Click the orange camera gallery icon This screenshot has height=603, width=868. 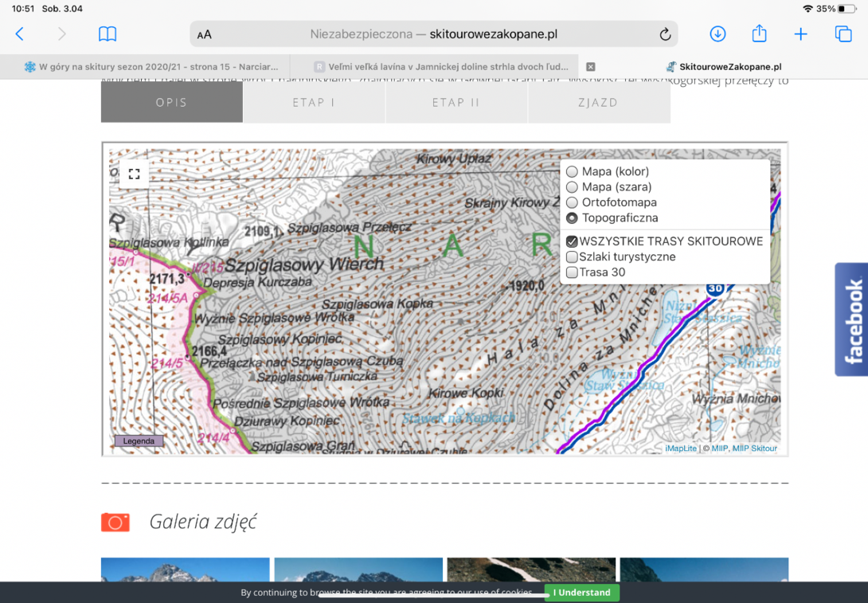pyautogui.click(x=115, y=523)
